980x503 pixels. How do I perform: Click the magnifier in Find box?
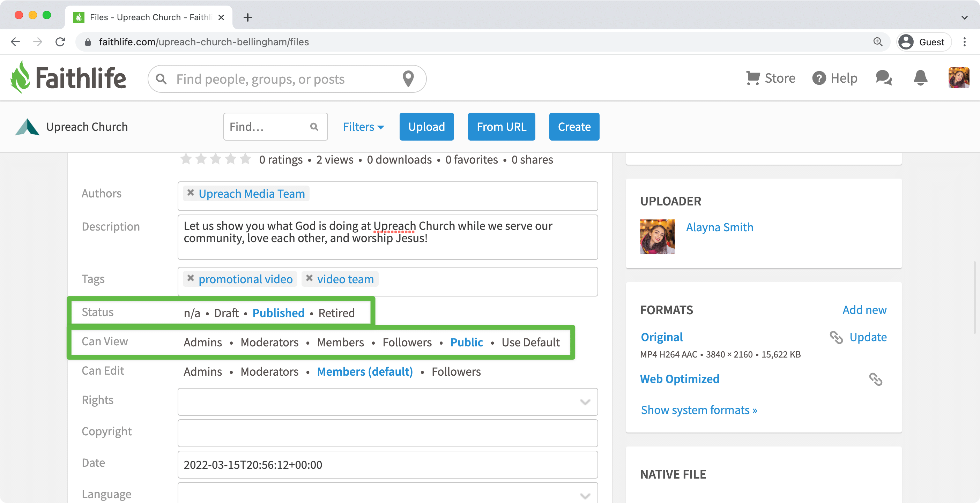314,127
